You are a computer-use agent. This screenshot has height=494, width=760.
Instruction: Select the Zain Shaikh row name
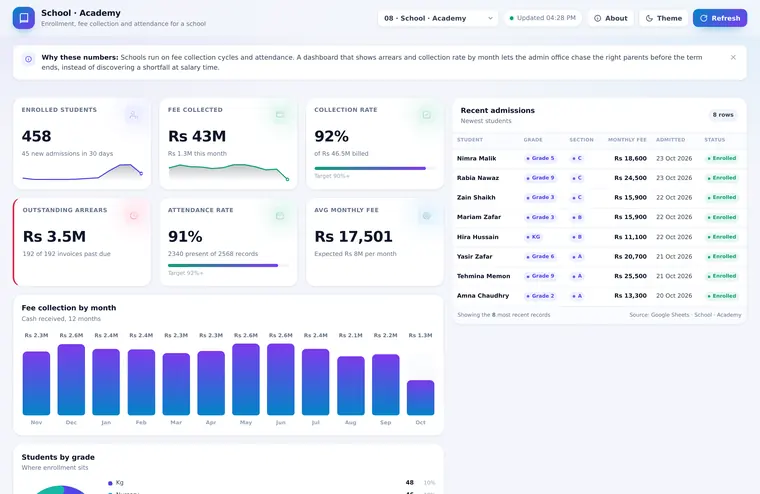(x=476, y=197)
